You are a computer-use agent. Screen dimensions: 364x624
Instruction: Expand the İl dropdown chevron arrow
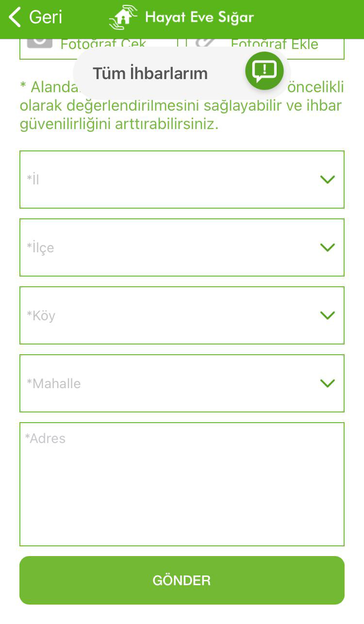coord(328,180)
